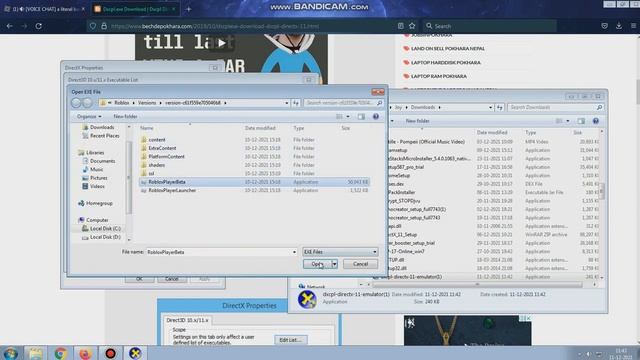Image resolution: width=640 pixels, height=360 pixels.
Task: Open the split arrow beside Open button
Action: [335, 264]
